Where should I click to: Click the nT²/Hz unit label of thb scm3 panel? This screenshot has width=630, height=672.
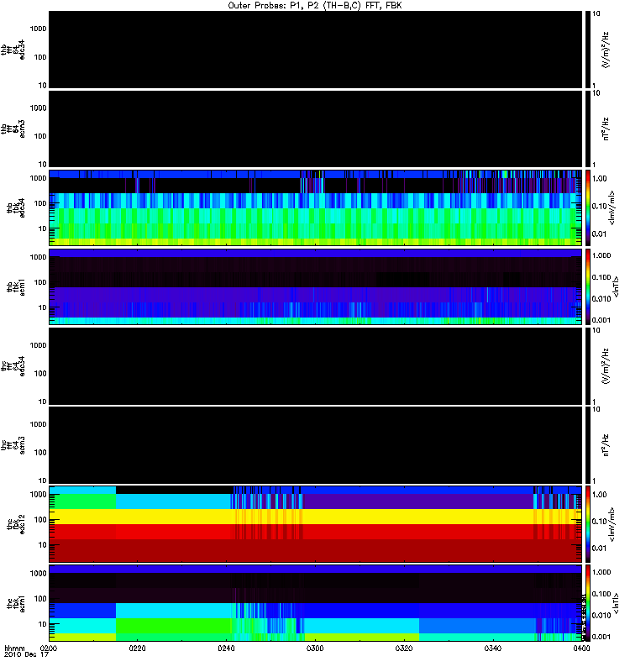[x=606, y=129]
